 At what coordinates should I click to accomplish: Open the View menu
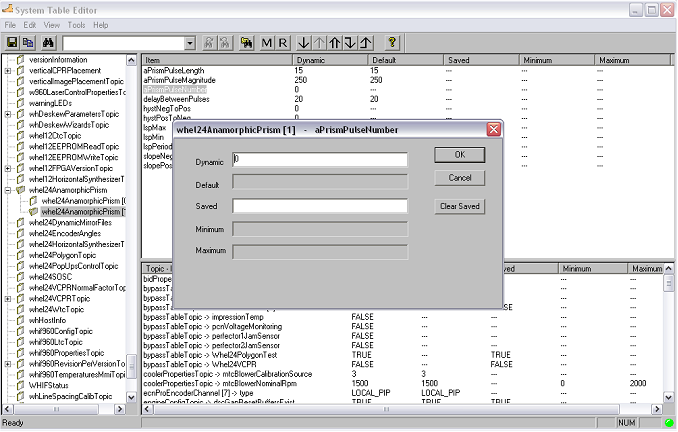pos(51,25)
